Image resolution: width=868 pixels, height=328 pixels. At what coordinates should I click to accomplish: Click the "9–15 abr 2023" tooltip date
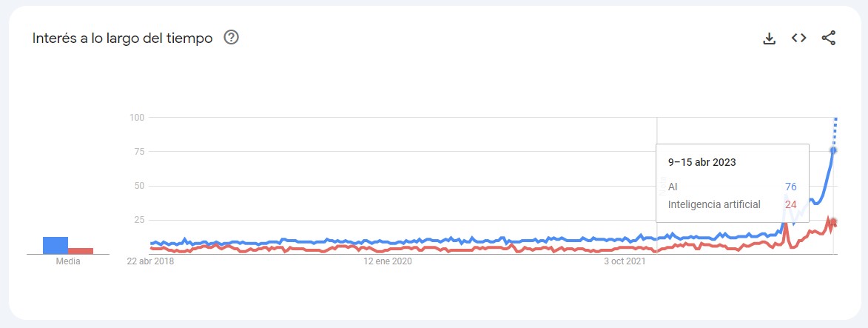pyautogui.click(x=702, y=162)
